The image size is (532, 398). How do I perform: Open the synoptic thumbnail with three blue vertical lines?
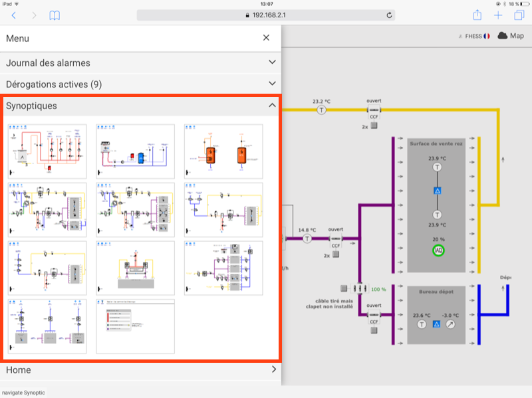coord(47,326)
